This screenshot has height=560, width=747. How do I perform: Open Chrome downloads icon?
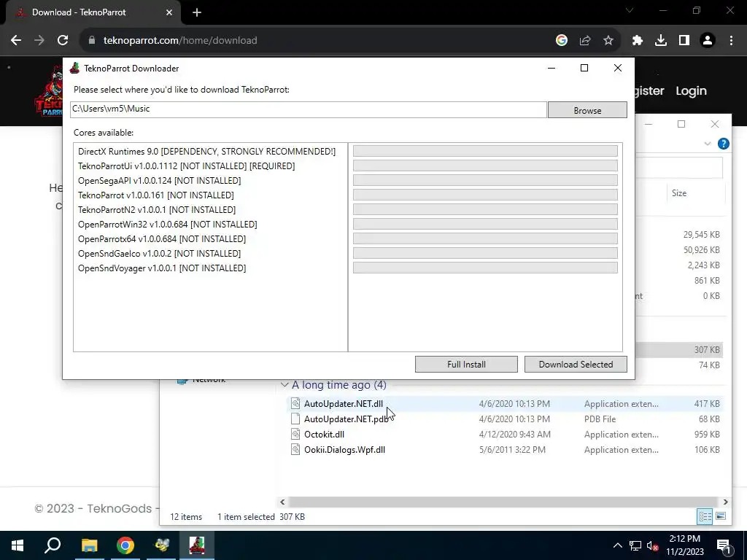tap(661, 41)
